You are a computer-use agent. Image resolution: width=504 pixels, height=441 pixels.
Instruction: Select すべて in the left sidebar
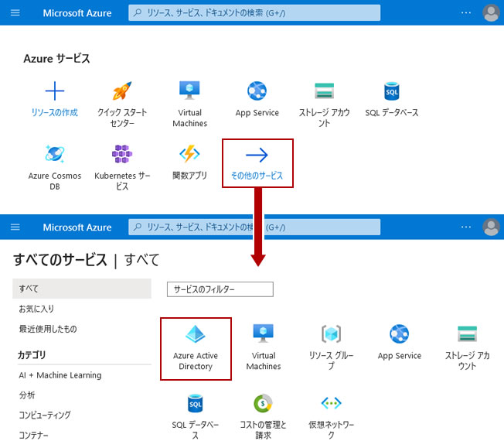click(82, 289)
